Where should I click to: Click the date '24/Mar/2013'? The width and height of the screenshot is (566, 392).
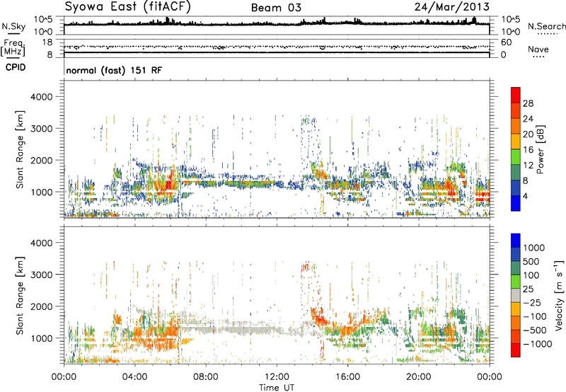(x=452, y=6)
